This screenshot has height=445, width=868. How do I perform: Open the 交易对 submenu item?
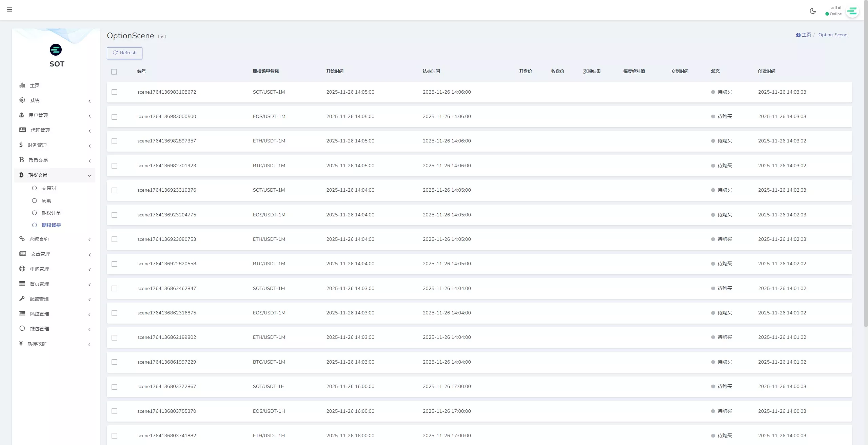coord(48,188)
